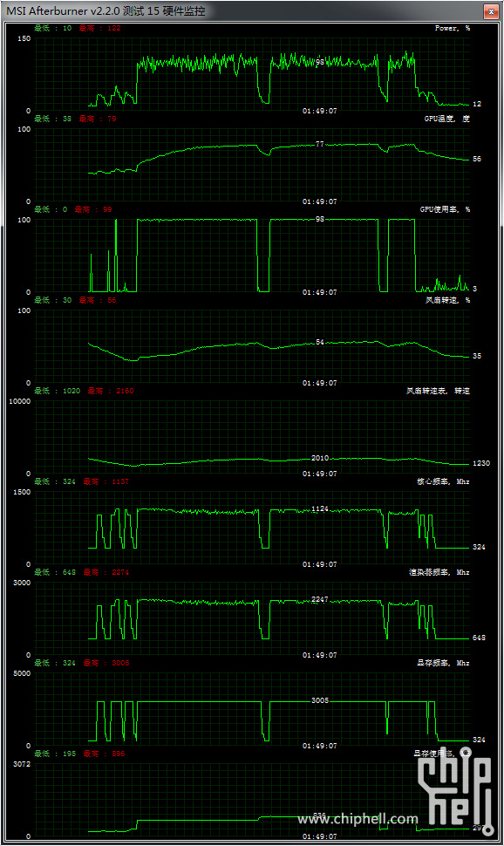Click the 5000 axis label of the memory clock graph
This screenshot has width=504, height=846.
coord(22,672)
